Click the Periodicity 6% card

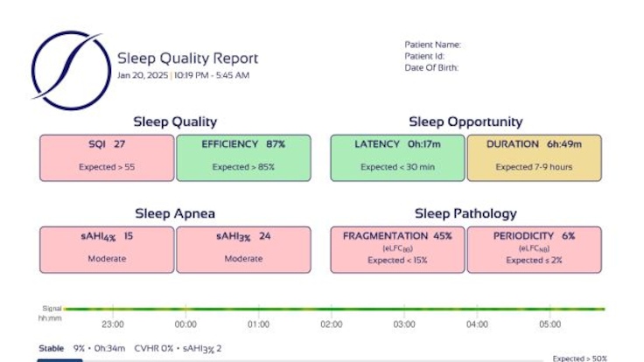[534, 249]
